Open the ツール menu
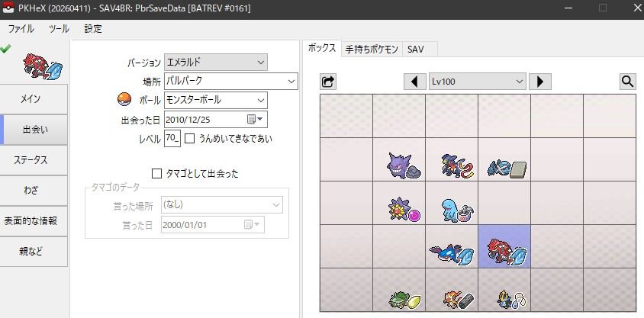This screenshot has width=644, height=318. (x=59, y=29)
